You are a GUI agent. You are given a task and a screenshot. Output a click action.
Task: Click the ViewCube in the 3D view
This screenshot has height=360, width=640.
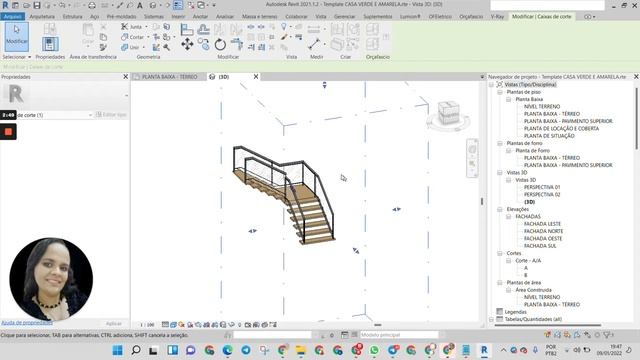coord(448,113)
